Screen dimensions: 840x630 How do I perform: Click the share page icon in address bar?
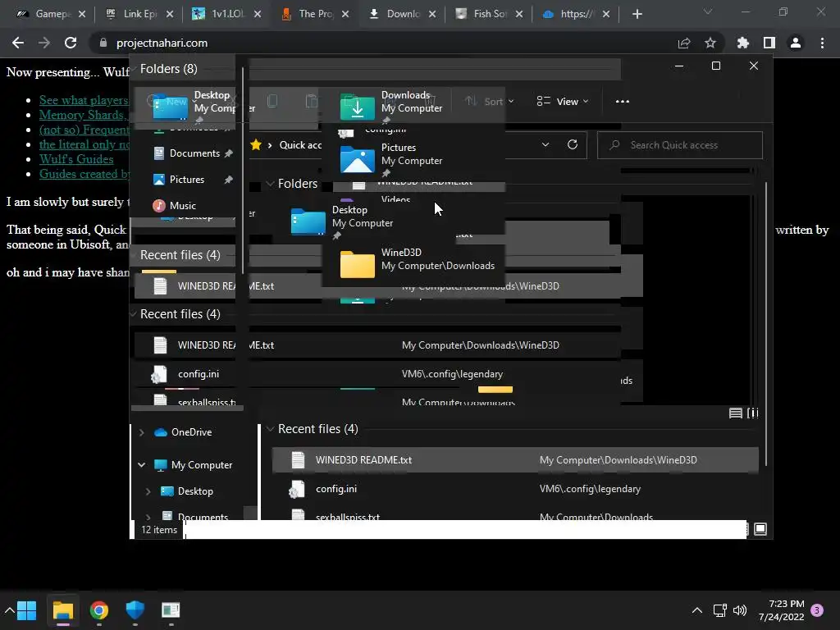click(684, 43)
